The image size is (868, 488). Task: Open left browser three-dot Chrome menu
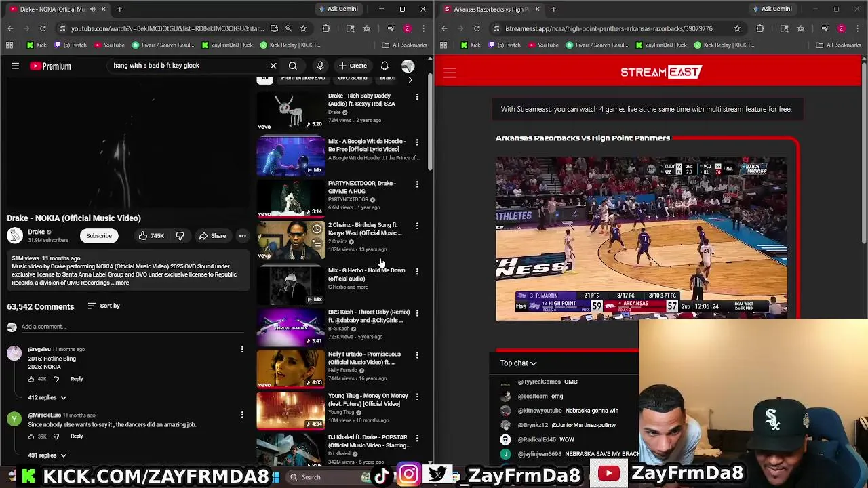(x=423, y=28)
